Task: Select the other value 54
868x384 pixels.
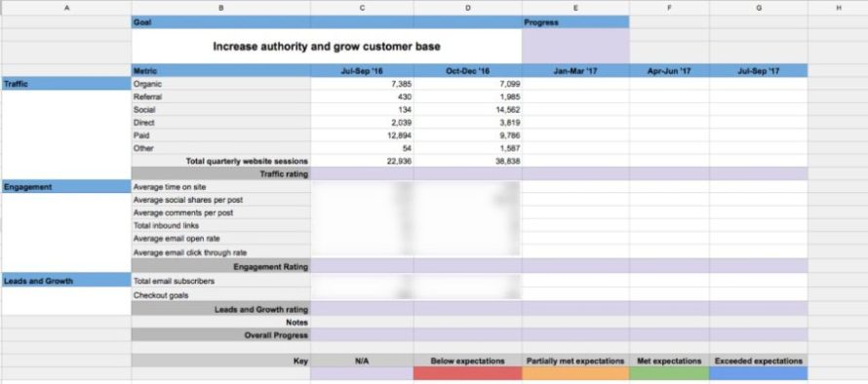Action: coord(362,148)
